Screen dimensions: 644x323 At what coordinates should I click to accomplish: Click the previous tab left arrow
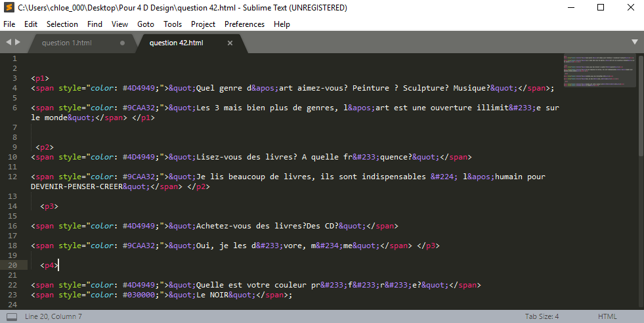[9, 43]
